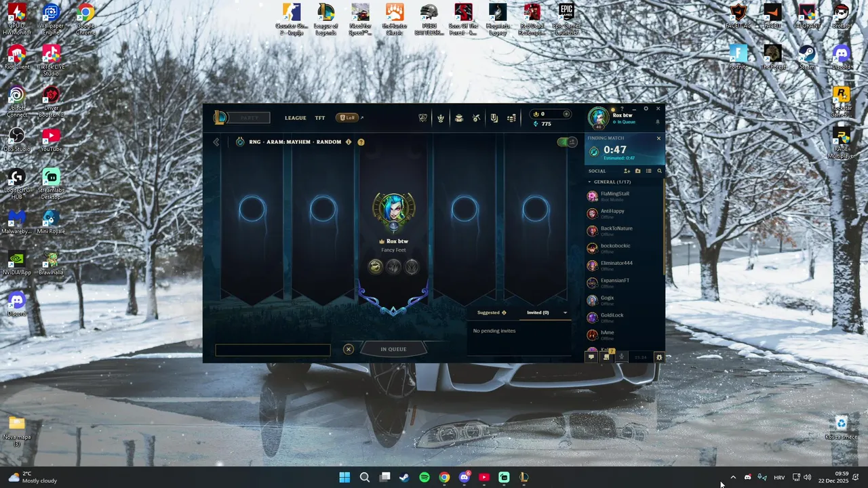Select friend FlaMingStaR

625,197
